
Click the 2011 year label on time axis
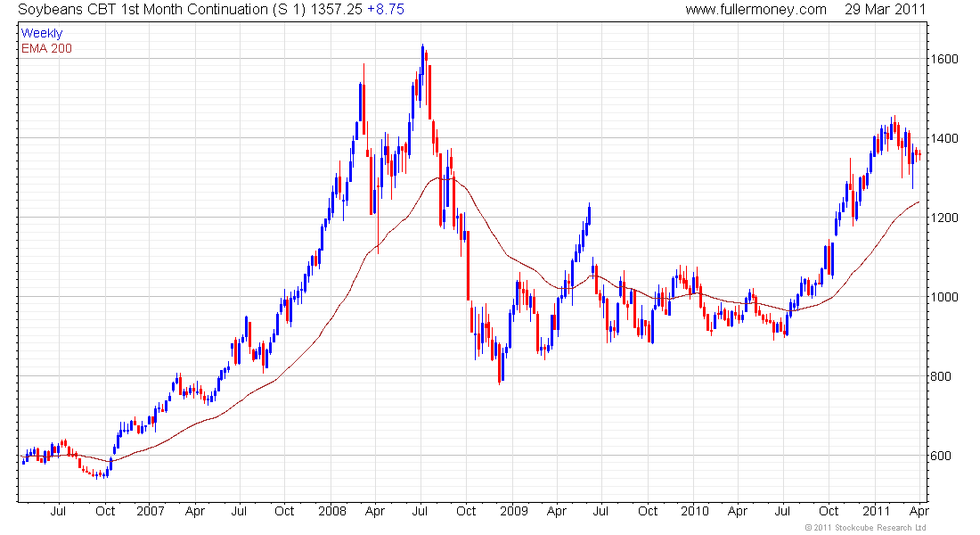(876, 511)
